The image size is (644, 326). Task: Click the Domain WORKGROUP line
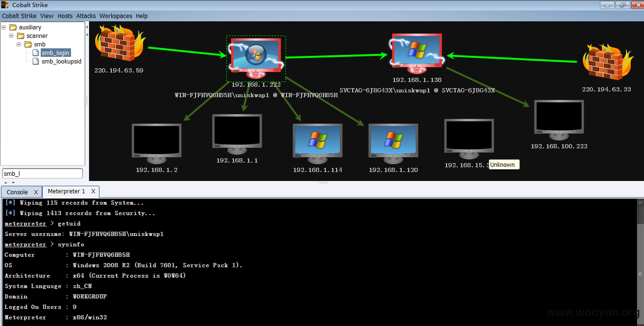coord(55,297)
